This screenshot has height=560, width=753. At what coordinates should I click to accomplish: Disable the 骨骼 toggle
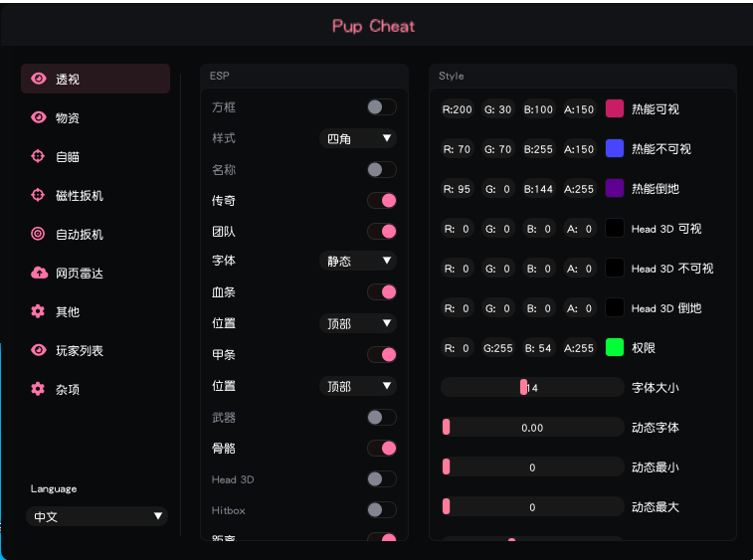381,449
